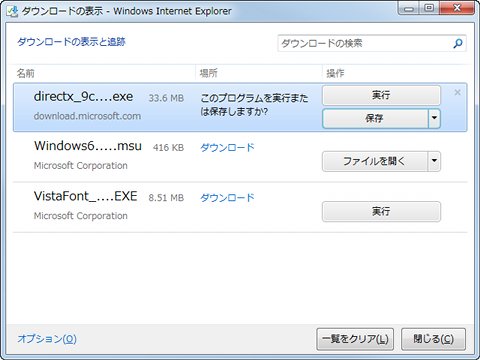Select the VistaFont EXE list entry
This screenshot has height=360, width=480.
coord(240,207)
